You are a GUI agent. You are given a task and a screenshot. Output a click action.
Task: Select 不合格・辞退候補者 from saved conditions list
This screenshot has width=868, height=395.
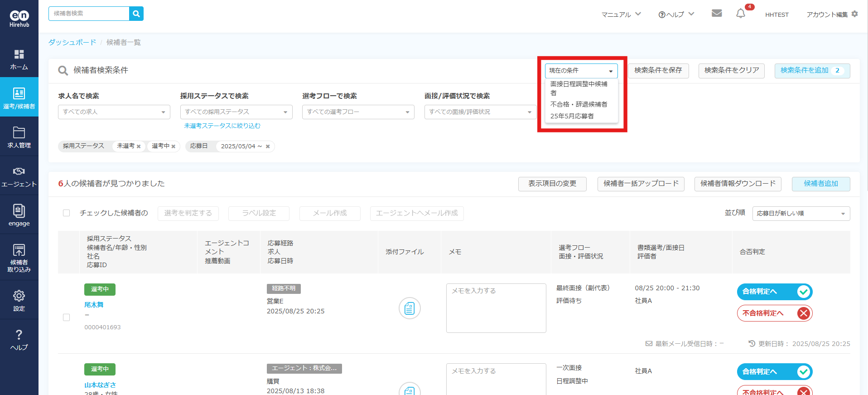(x=579, y=104)
